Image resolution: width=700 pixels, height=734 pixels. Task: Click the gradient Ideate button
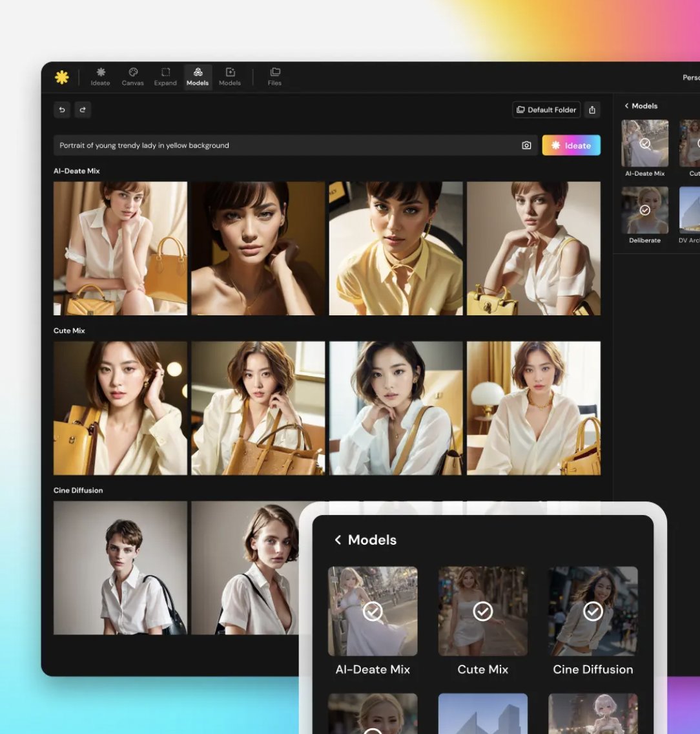pyautogui.click(x=571, y=145)
